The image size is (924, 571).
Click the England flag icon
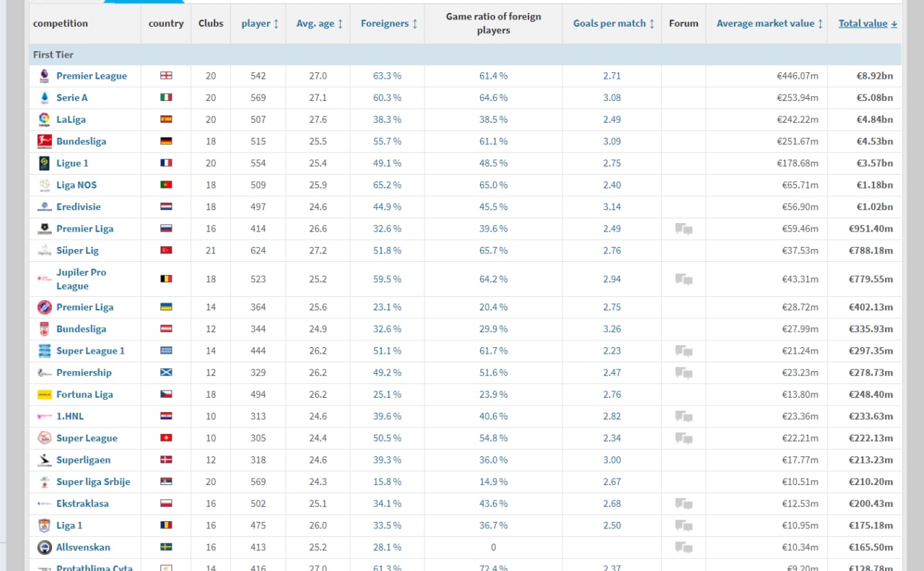166,76
